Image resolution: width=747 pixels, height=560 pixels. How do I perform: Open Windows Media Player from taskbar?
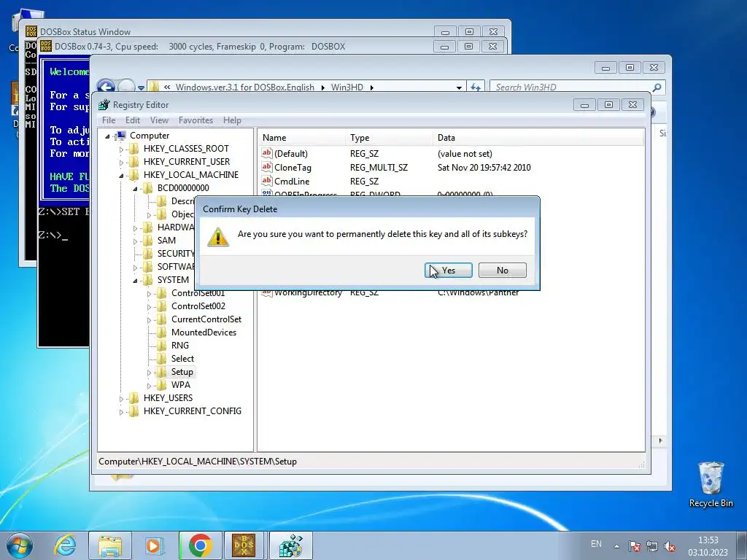155,545
